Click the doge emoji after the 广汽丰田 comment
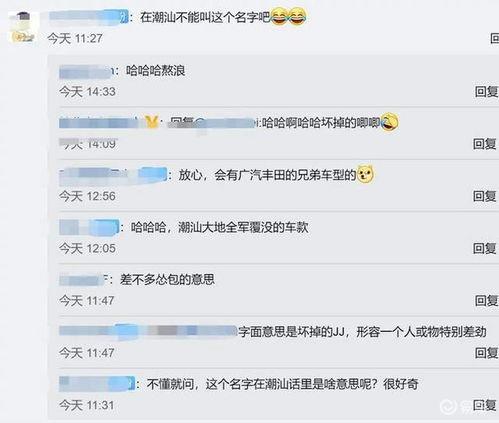The height and width of the screenshot is (423, 499). (365, 174)
